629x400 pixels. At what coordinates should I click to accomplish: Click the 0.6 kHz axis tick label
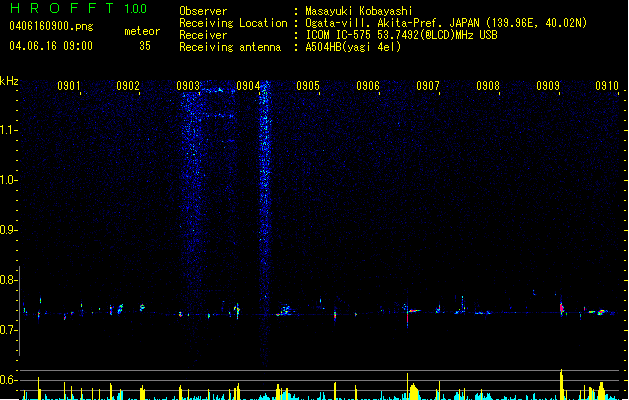click(8, 380)
